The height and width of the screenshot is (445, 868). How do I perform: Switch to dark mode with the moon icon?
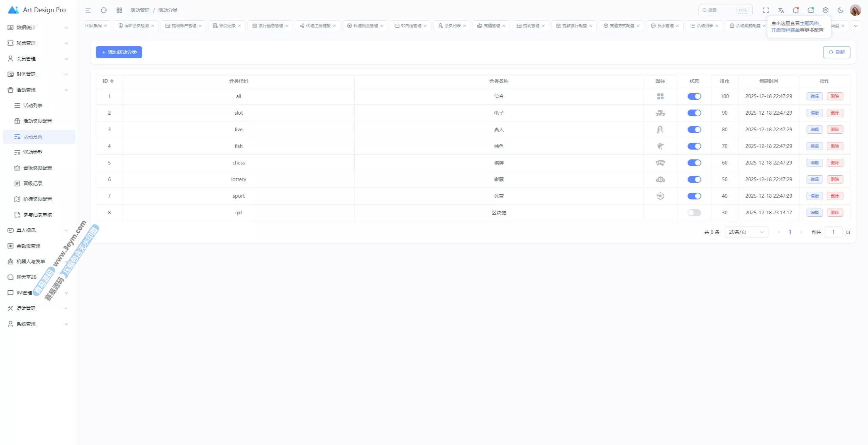[841, 10]
